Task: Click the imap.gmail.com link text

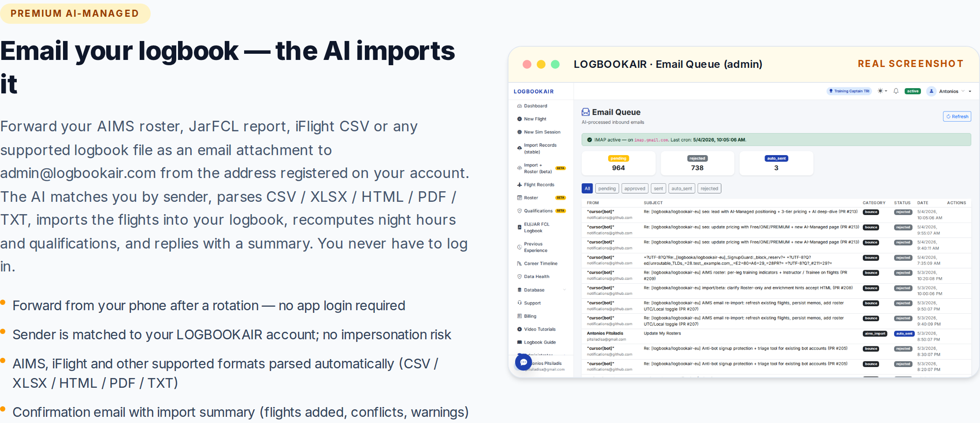Action: [x=651, y=140]
